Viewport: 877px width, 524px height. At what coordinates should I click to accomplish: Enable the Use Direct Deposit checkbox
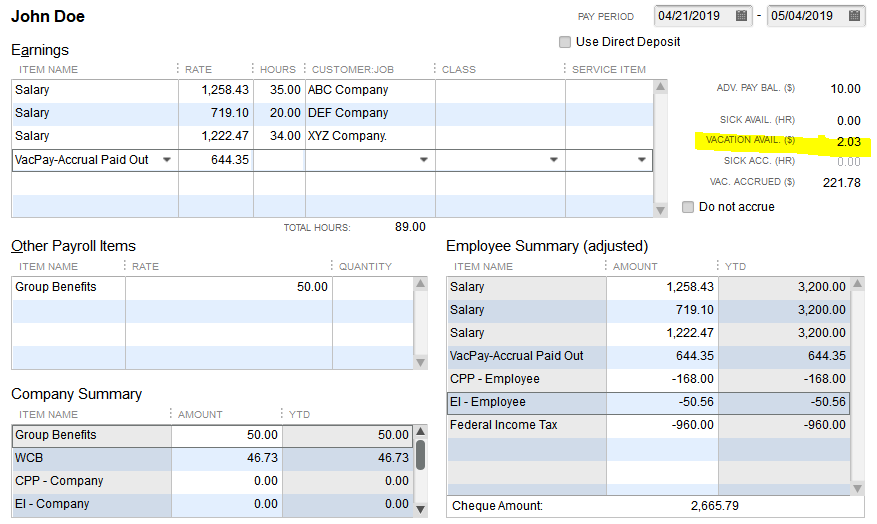565,42
